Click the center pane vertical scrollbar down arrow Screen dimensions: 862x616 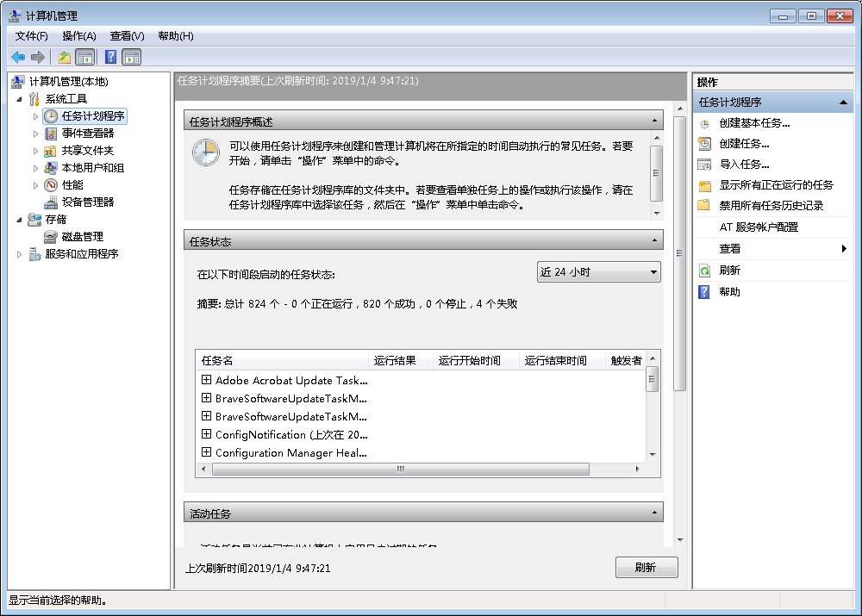(x=680, y=539)
